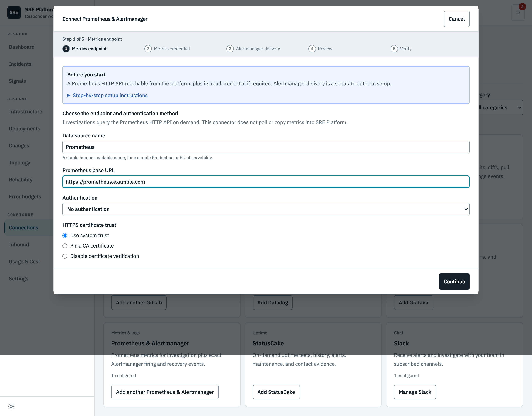The width and height of the screenshot is (532, 416).
Task: Select Disable certificate verification option
Action: coord(65,256)
